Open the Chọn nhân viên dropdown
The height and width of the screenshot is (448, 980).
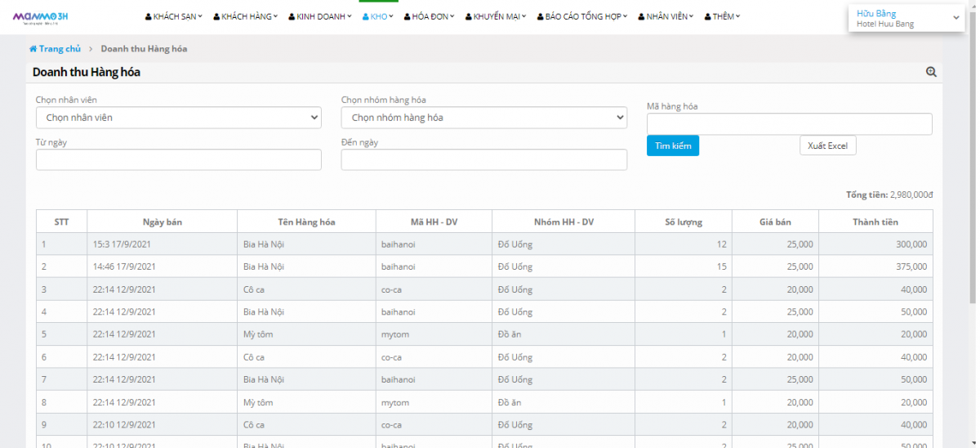tap(179, 118)
